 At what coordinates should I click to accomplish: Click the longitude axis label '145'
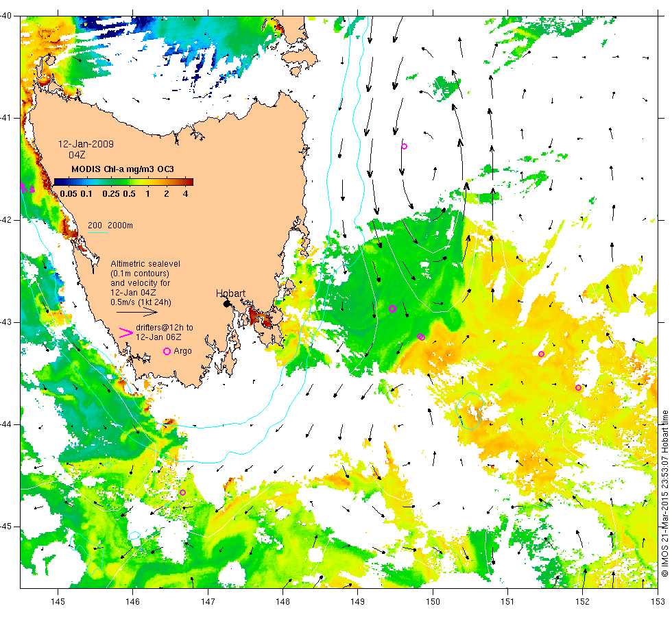click(58, 602)
